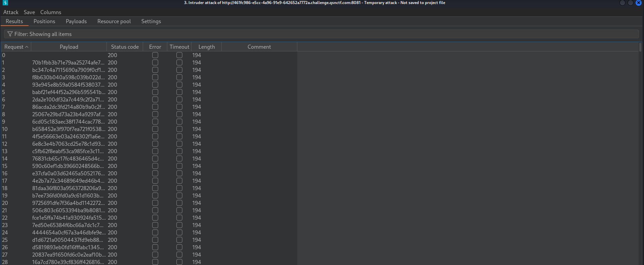Select payload 9725691dfe7f36a4bd1142272...
This screenshot has width=644, height=265.
[69, 203]
